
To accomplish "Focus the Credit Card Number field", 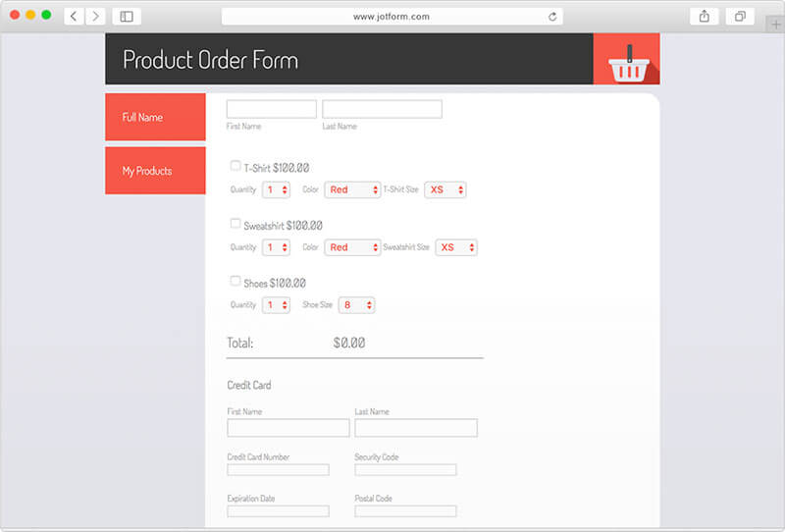I will [x=278, y=470].
